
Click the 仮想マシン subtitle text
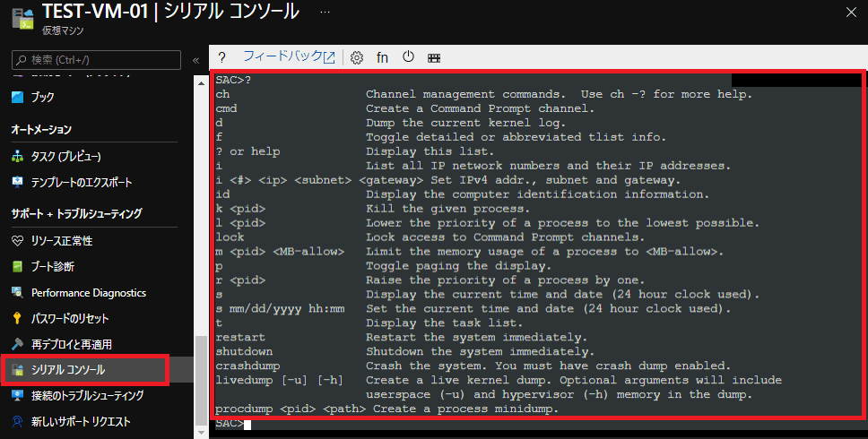(63, 31)
